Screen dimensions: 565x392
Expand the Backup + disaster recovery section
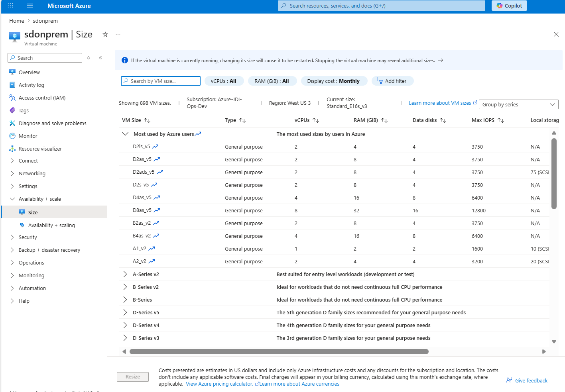12,250
